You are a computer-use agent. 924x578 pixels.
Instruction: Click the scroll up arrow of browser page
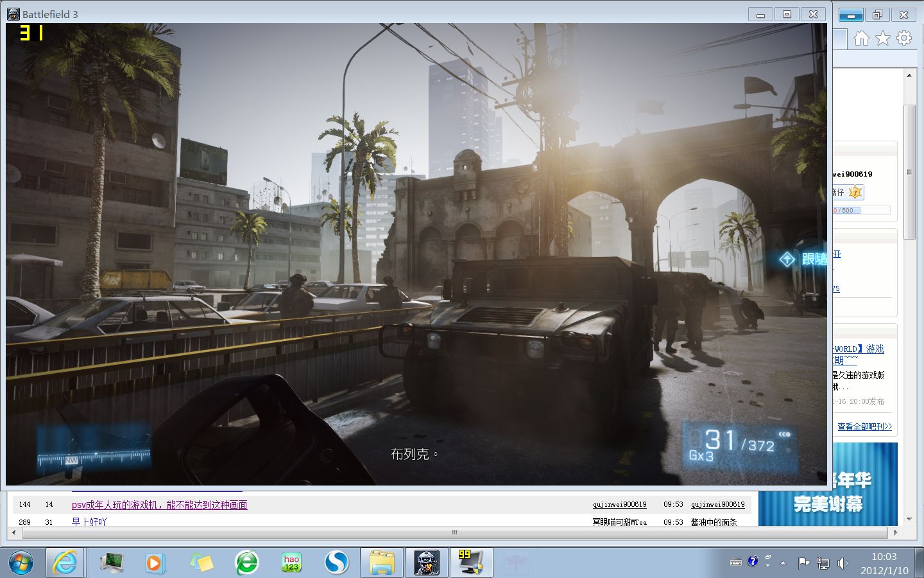point(909,76)
